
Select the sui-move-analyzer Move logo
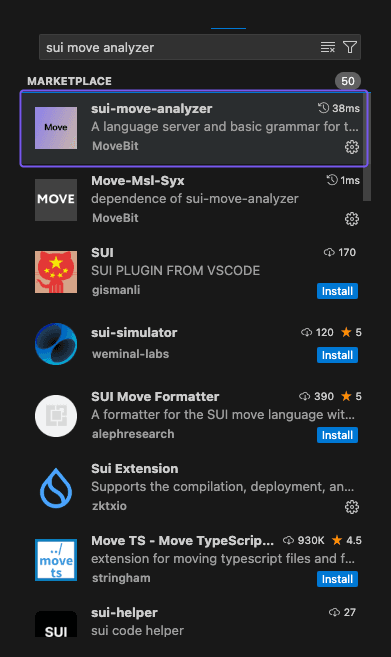[x=56, y=128]
